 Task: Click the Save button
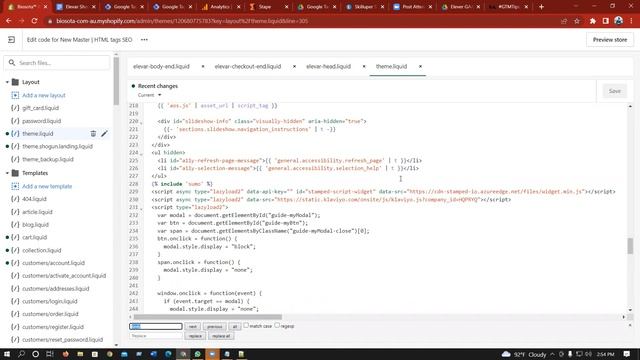coord(615,91)
